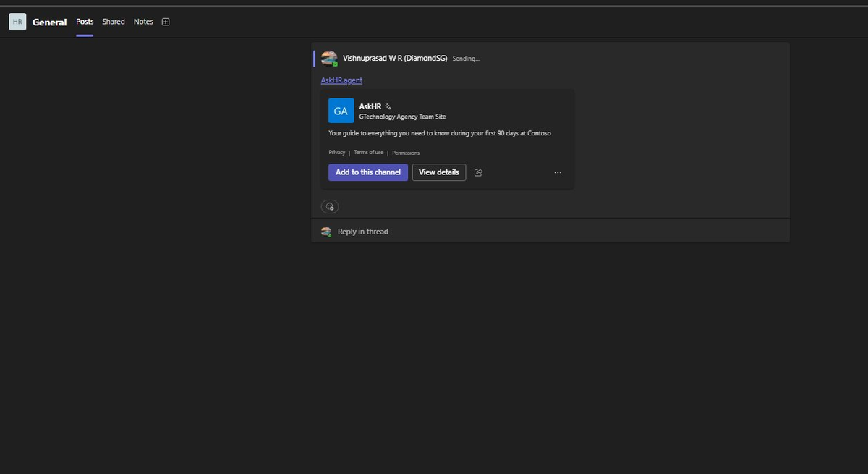Screen dimensions: 868x474
Task: Open the Privacy link
Action: click(336, 152)
